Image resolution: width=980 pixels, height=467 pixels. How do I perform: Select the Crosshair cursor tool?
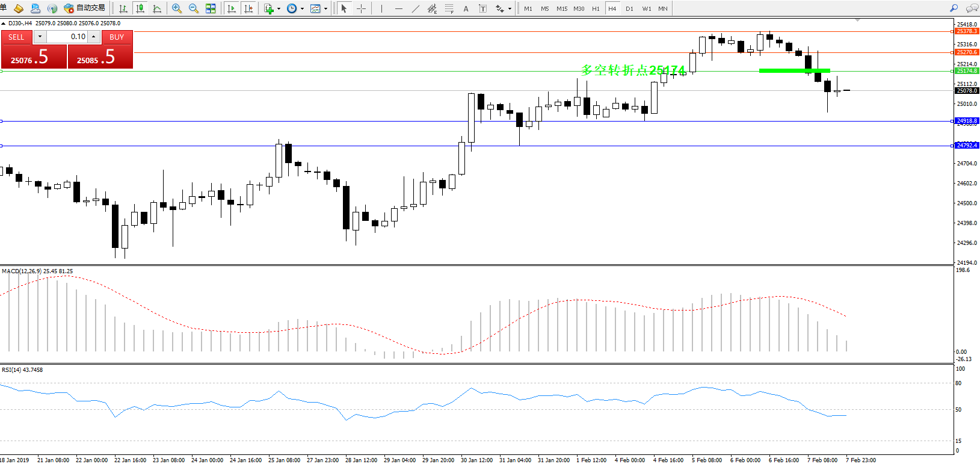361,8
